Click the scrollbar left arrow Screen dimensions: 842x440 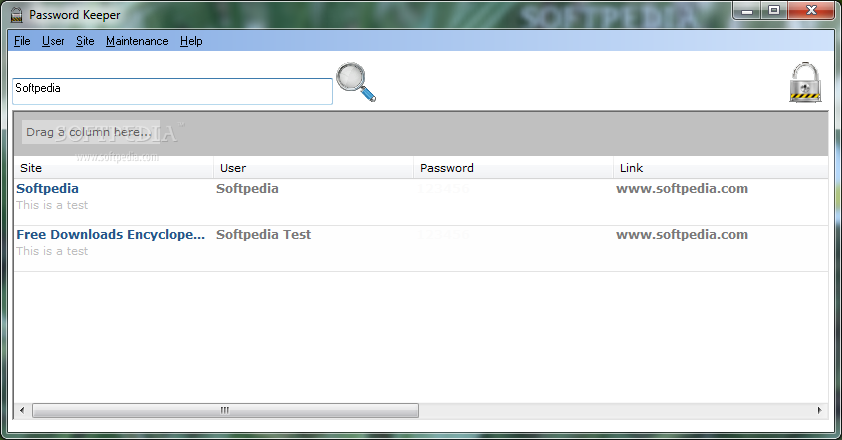[22, 410]
